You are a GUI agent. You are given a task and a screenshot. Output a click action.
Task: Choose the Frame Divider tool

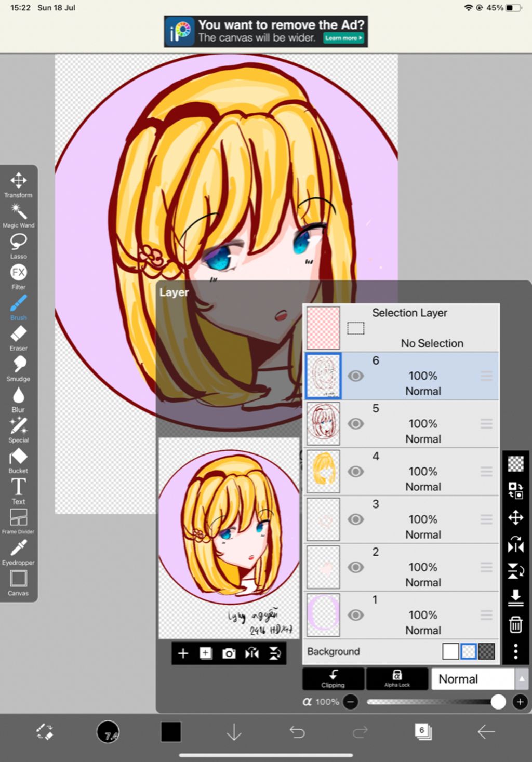[18, 522]
